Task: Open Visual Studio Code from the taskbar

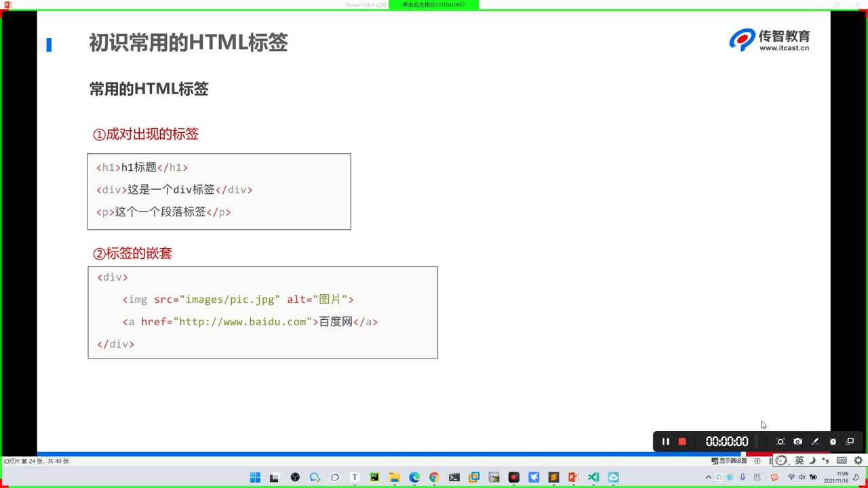Action: [x=593, y=477]
